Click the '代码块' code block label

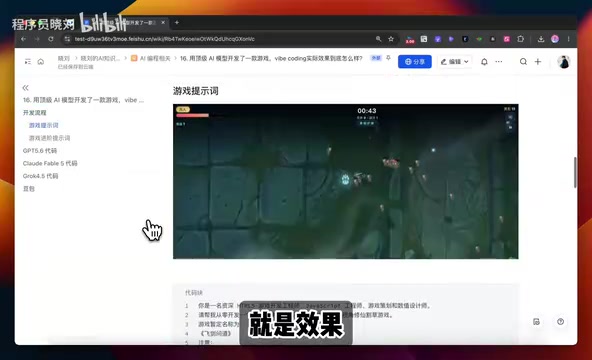194,292
